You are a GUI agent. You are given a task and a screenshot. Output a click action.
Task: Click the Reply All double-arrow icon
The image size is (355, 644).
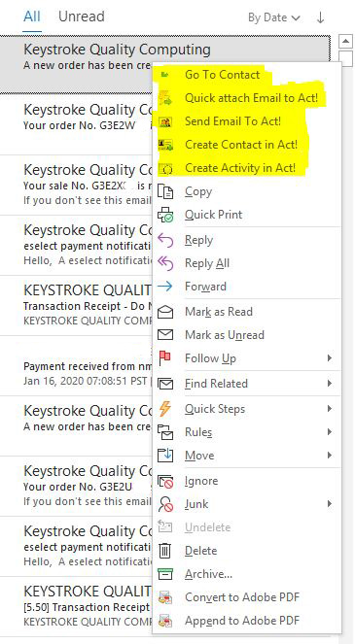pos(165,263)
